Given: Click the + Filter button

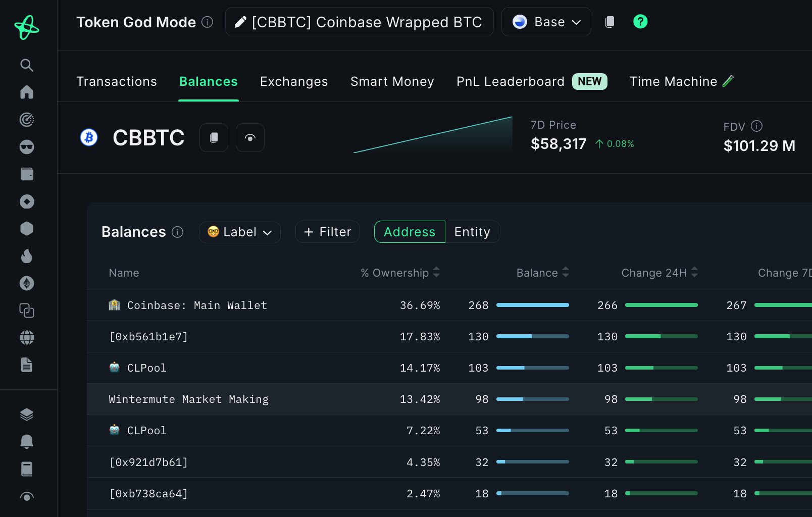Looking at the screenshot, I should 327,232.
